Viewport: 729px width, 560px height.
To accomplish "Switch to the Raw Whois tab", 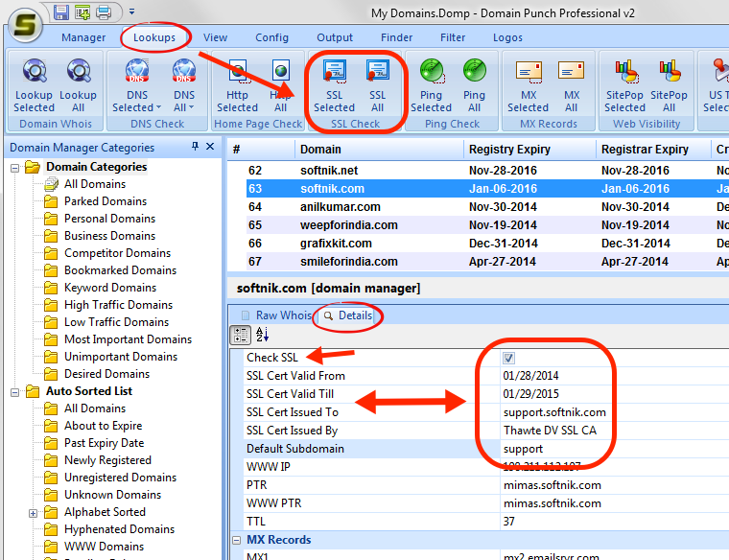I will (276, 315).
